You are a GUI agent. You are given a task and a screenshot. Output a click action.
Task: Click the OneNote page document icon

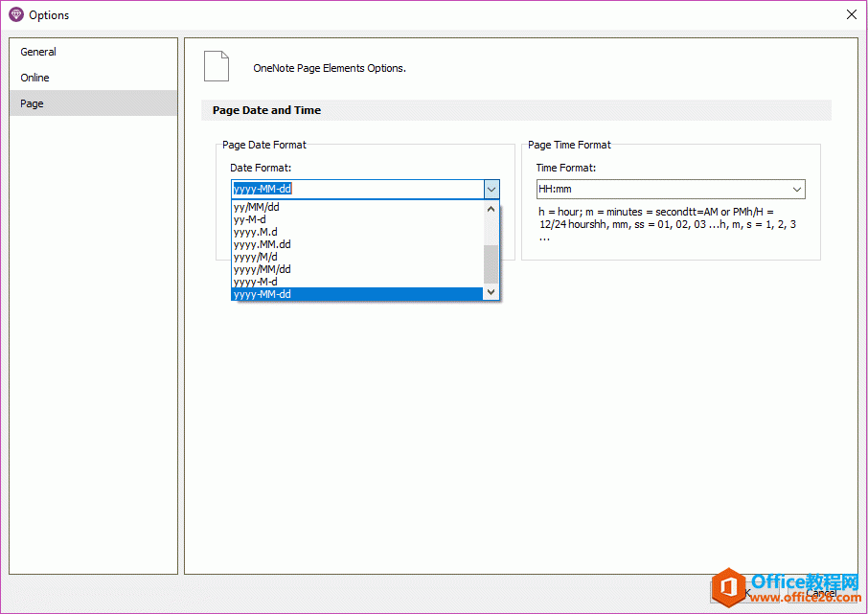(x=217, y=66)
